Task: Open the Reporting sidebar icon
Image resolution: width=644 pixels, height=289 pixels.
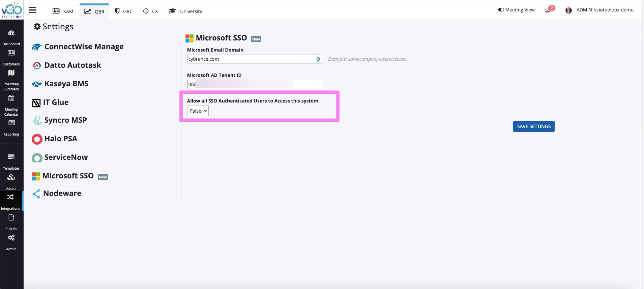Action: tap(11, 123)
